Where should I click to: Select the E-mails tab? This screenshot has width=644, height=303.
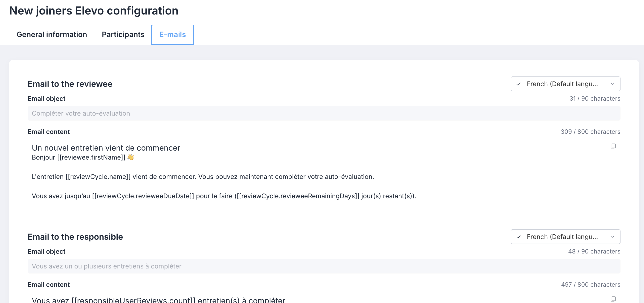click(172, 35)
